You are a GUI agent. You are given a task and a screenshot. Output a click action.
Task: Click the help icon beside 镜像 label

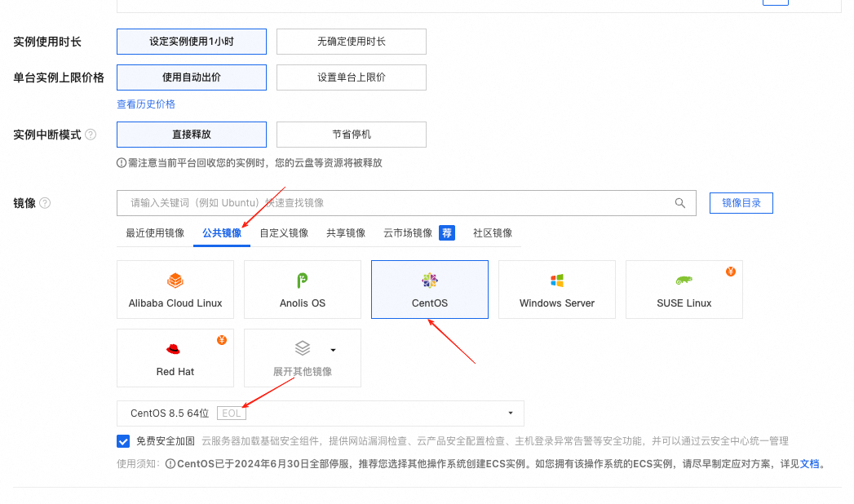point(45,203)
